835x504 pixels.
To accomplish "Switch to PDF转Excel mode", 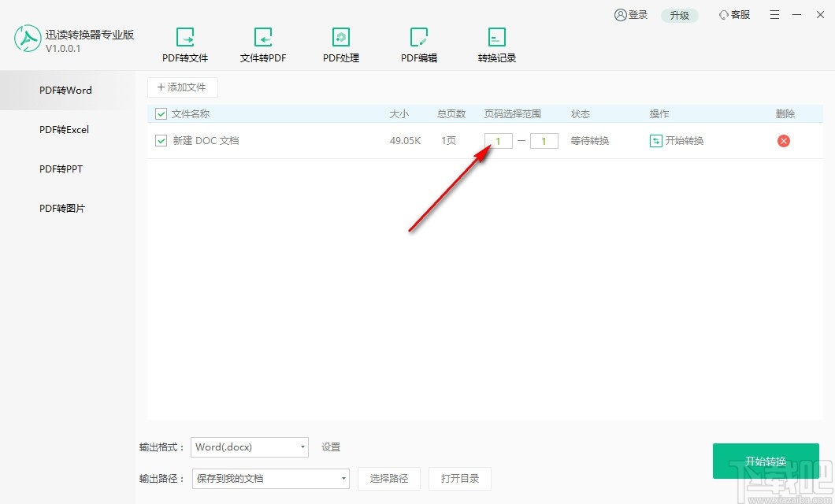I will [63, 129].
